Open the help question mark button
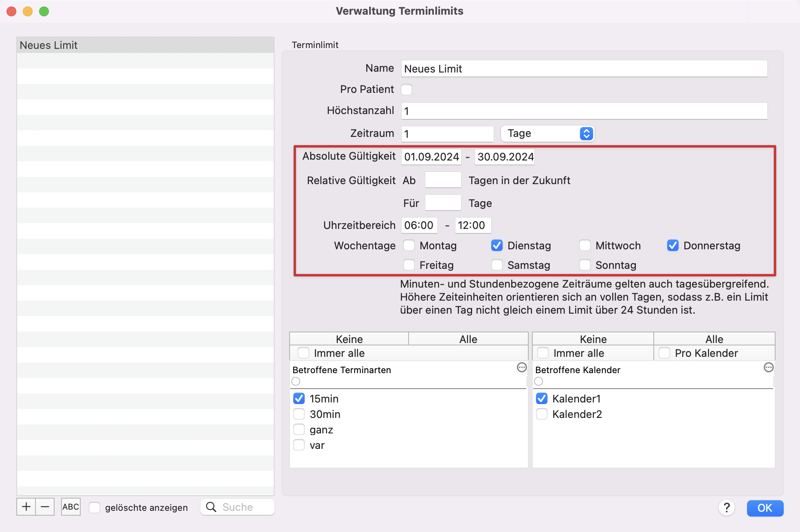800x532 pixels. (727, 508)
